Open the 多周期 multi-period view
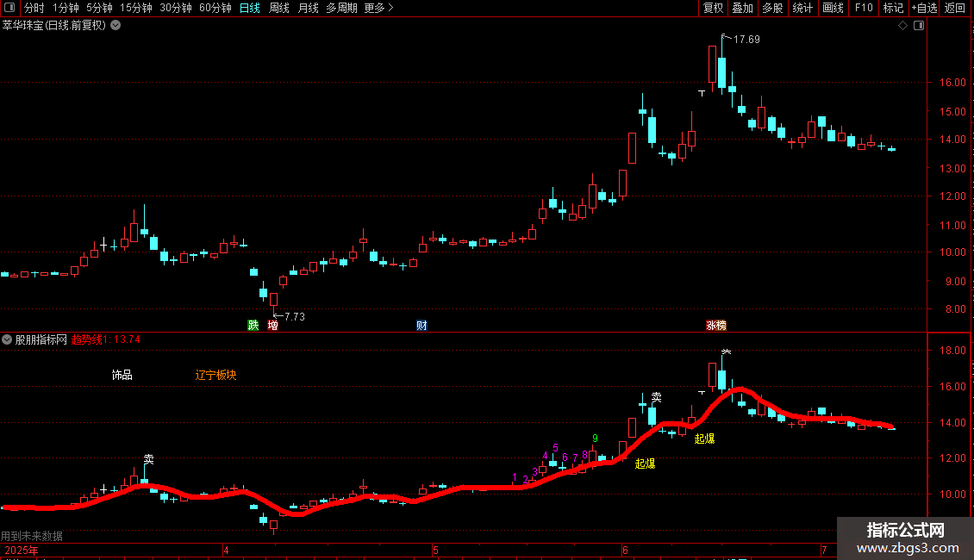Viewport: 974px width, 560px height. click(x=341, y=8)
